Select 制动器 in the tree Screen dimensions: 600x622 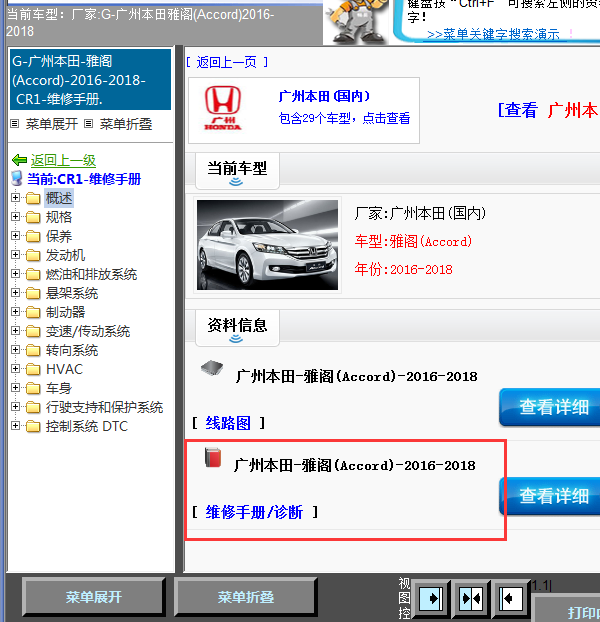point(65,312)
